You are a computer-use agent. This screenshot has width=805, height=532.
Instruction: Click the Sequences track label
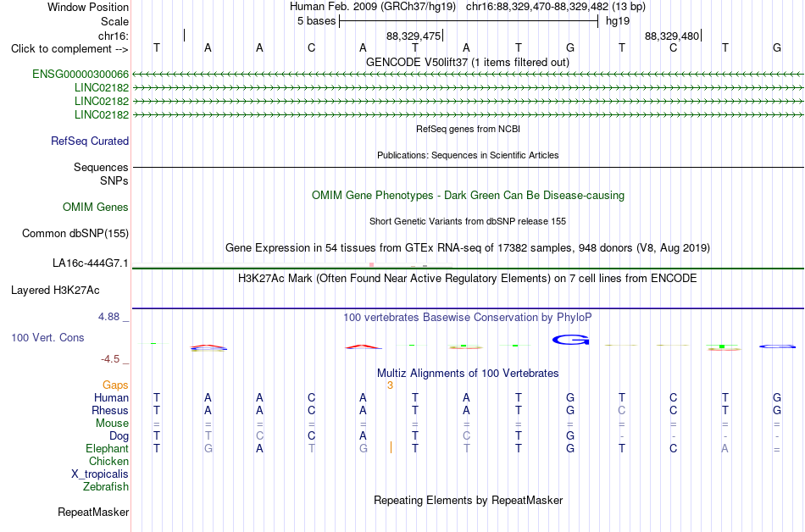[x=101, y=167]
